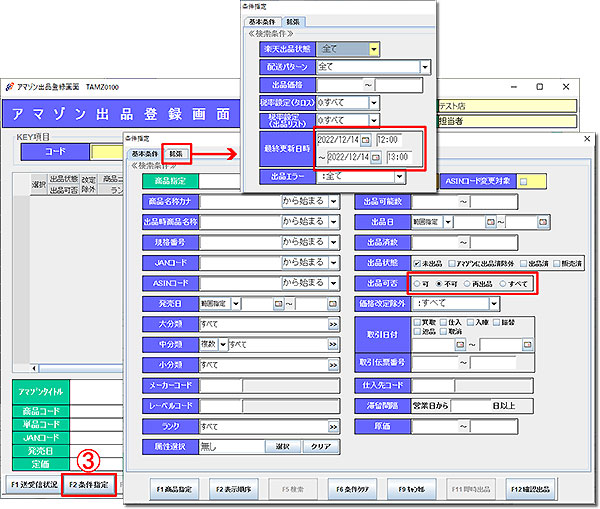Click the ランク browse arrow button
The image size is (600, 509).
pyautogui.click(x=332, y=426)
